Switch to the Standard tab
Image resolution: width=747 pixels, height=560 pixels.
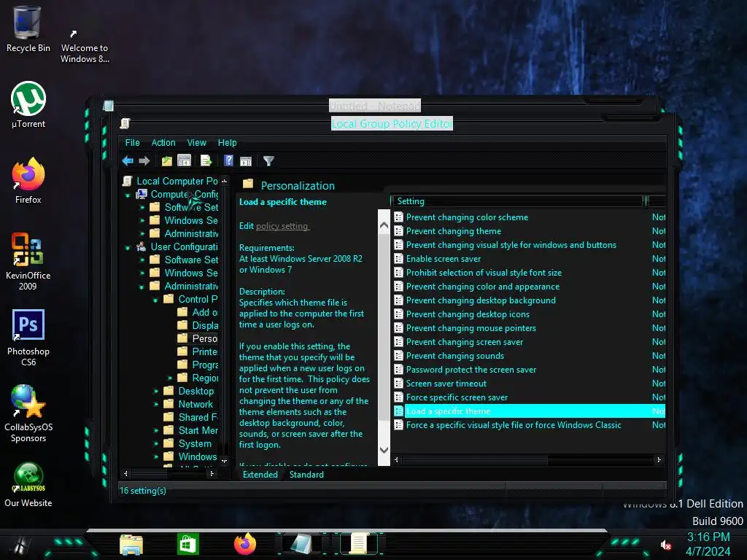306,474
